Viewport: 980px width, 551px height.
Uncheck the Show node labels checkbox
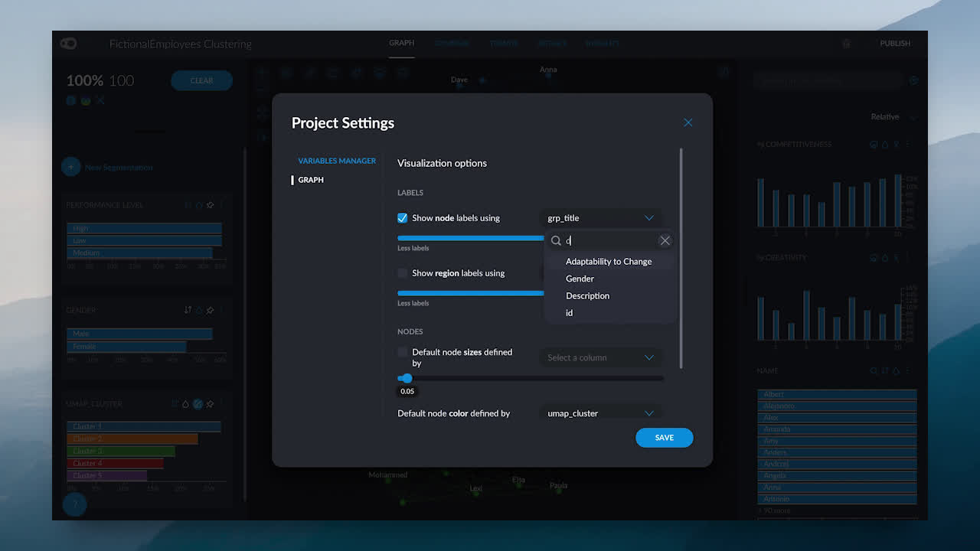tap(403, 218)
